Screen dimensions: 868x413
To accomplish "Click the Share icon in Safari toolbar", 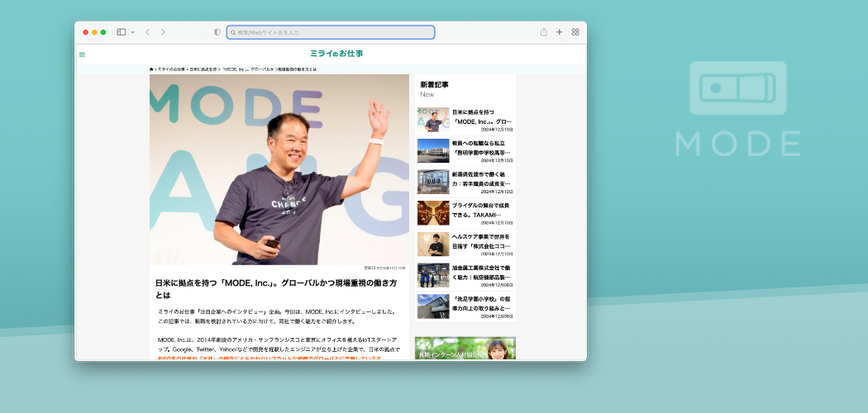I will pos(544,32).
